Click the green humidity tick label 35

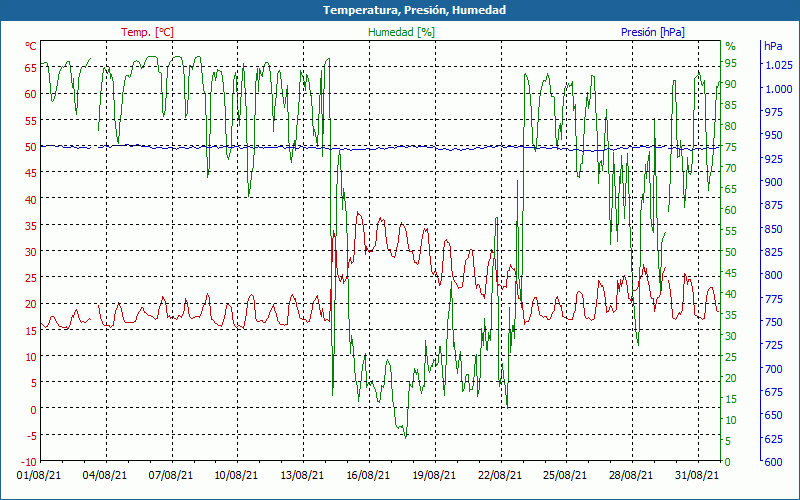coord(731,315)
